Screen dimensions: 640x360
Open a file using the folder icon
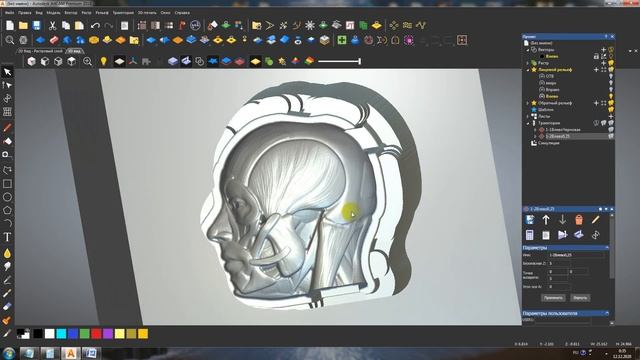click(x=23, y=25)
